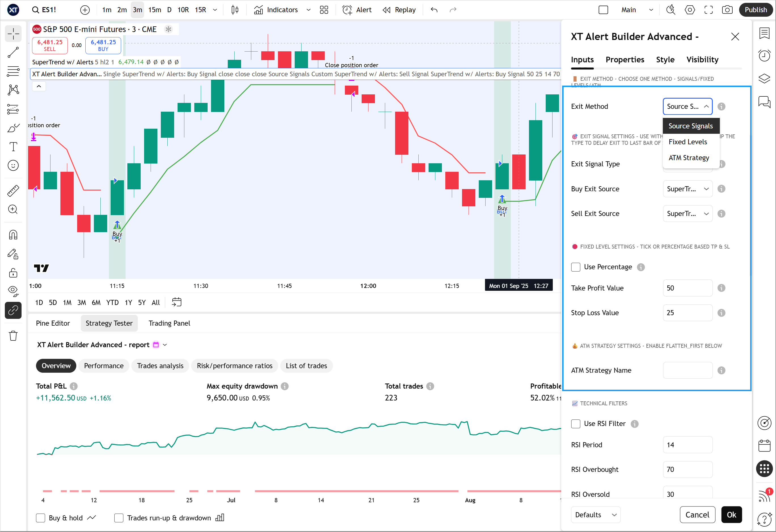The image size is (776, 532).
Task: Switch to the Style tab
Action: [x=665, y=60]
